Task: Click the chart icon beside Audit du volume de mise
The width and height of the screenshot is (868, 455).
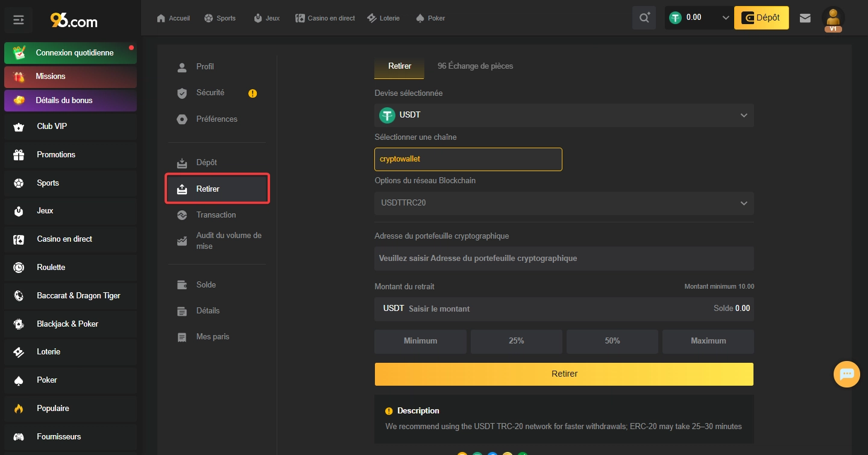Action: pos(182,241)
